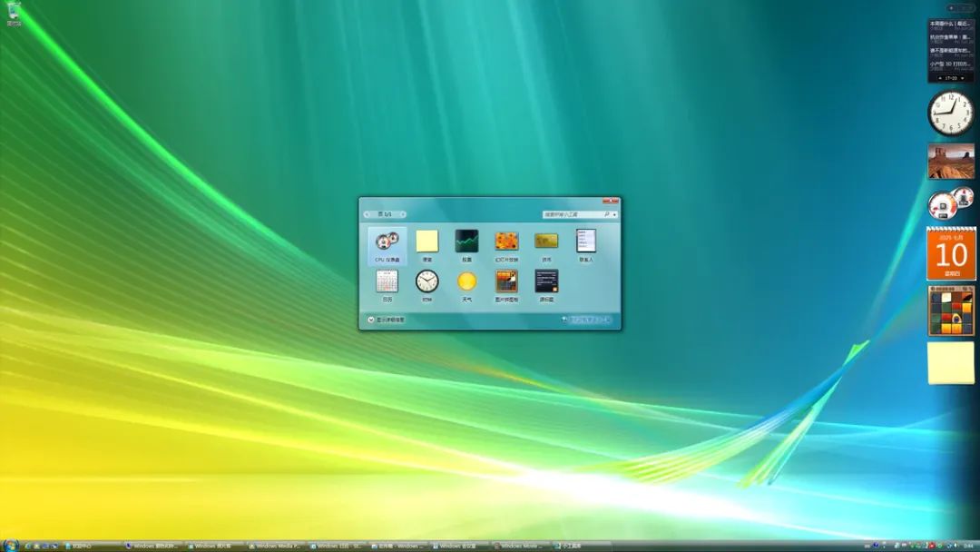
Task: Switch to the first taskbar window button
Action: point(92,546)
